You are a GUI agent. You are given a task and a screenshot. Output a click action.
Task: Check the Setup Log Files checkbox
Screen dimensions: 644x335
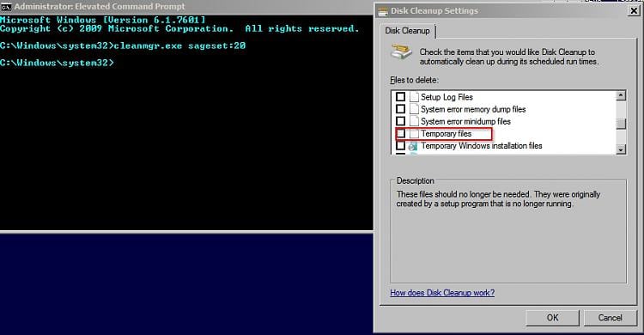tap(400, 96)
